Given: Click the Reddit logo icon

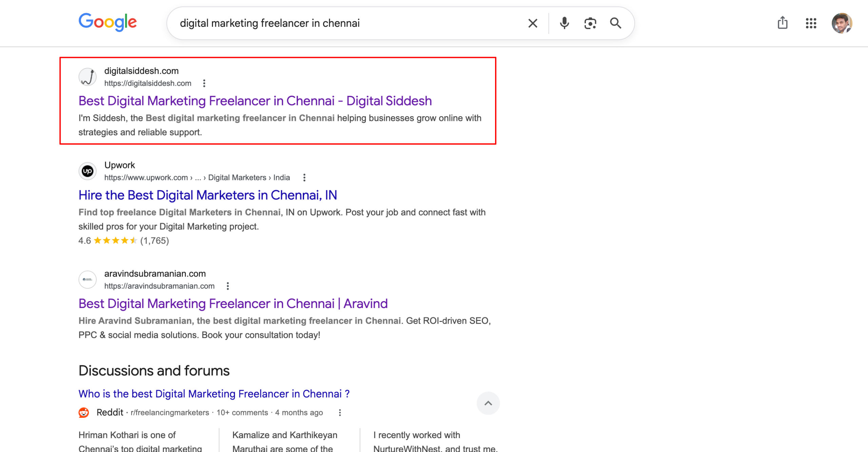Looking at the screenshot, I should [x=84, y=412].
